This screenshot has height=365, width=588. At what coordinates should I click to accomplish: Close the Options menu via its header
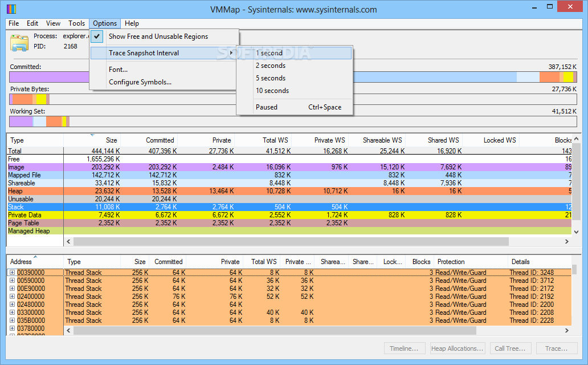[105, 23]
